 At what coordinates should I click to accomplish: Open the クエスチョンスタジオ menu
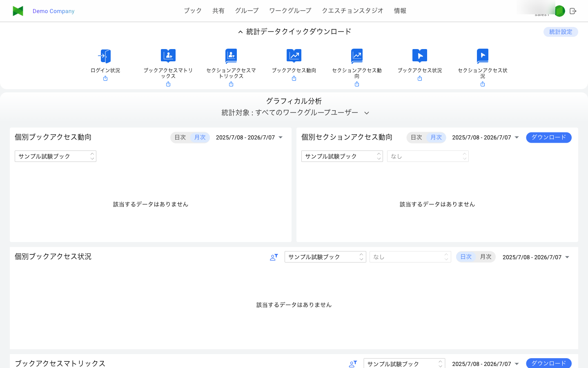353,11
